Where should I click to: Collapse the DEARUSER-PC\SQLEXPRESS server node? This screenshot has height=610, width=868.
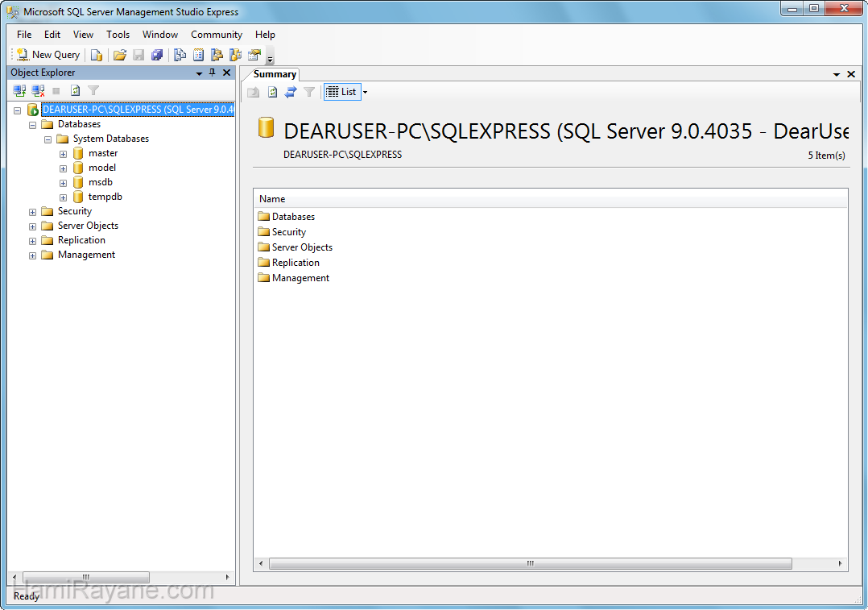[18, 110]
